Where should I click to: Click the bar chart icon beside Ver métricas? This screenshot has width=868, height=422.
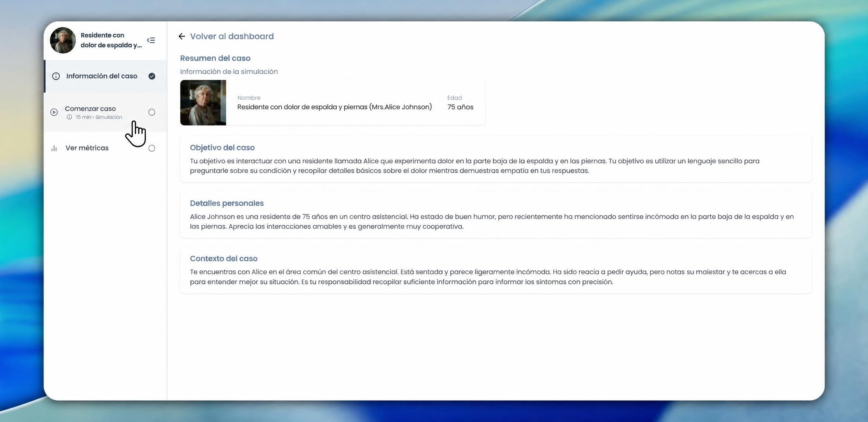click(54, 148)
